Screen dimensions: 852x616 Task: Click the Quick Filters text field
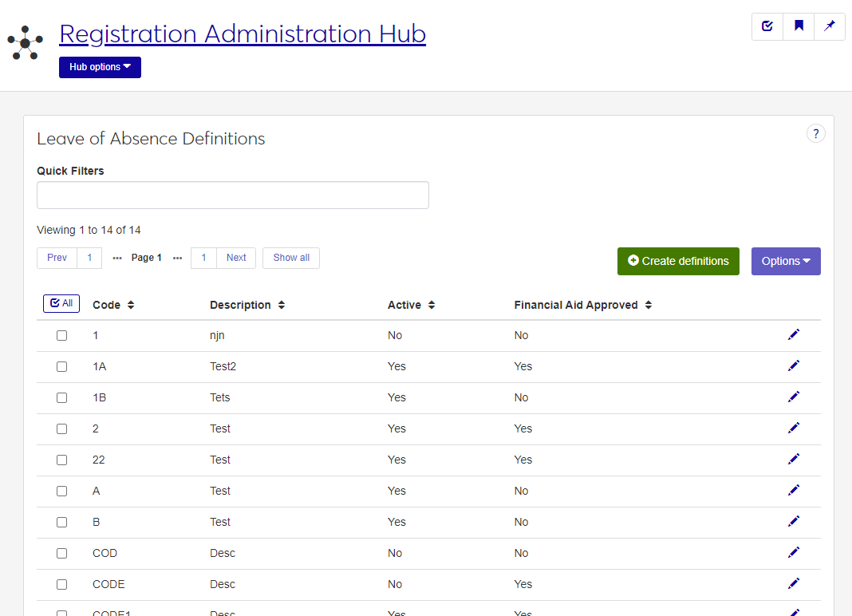pos(233,195)
